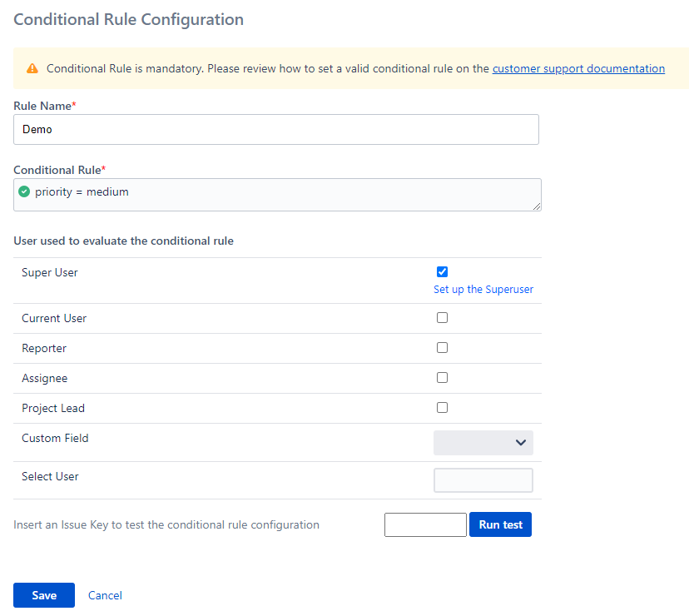Image resolution: width=689 pixels, height=616 pixels.
Task: Save the conditional rule configuration
Action: 44,595
